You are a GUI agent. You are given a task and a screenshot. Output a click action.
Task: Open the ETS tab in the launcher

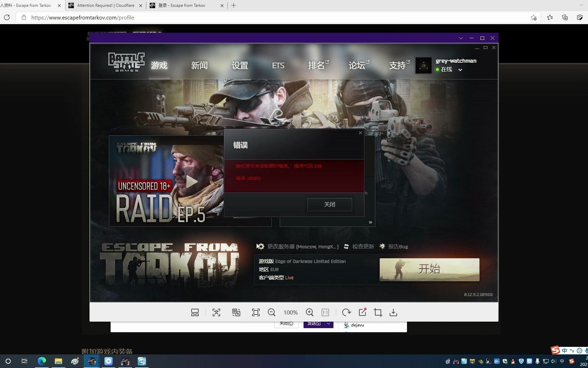[278, 65]
